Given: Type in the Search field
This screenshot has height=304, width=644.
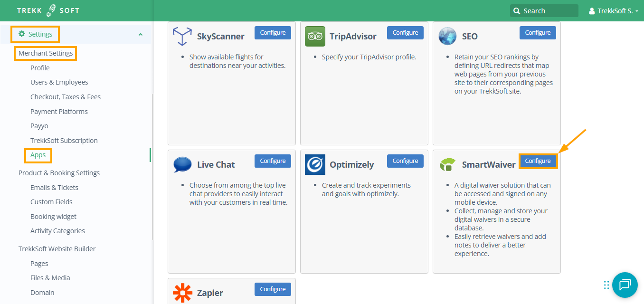Looking at the screenshot, I should point(549,11).
